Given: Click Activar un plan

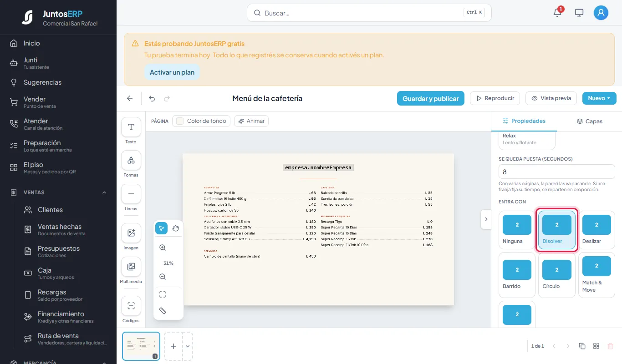Looking at the screenshot, I should click(x=172, y=72).
